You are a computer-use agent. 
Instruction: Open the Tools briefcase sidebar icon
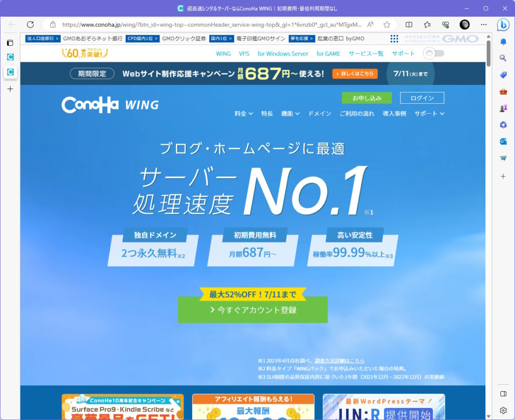click(x=503, y=92)
